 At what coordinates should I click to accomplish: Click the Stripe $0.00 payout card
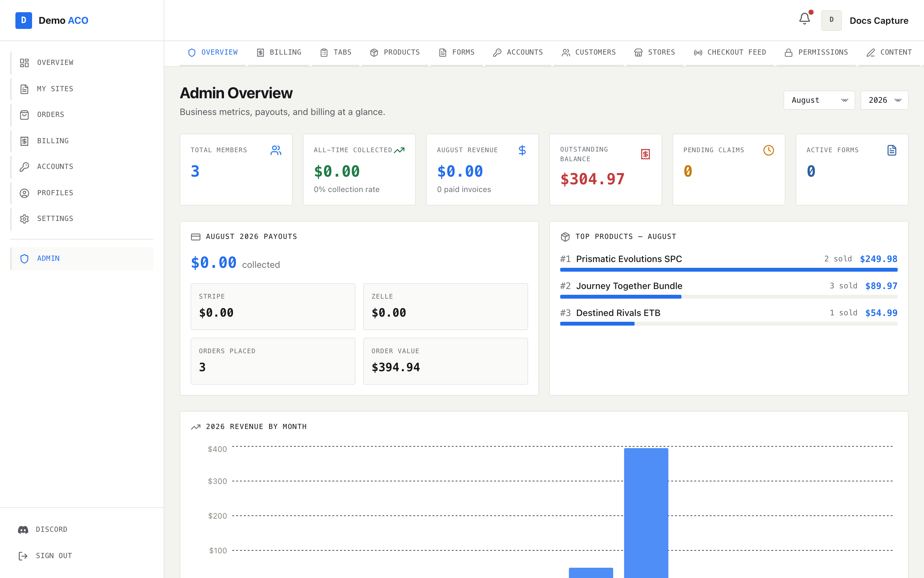(x=273, y=307)
